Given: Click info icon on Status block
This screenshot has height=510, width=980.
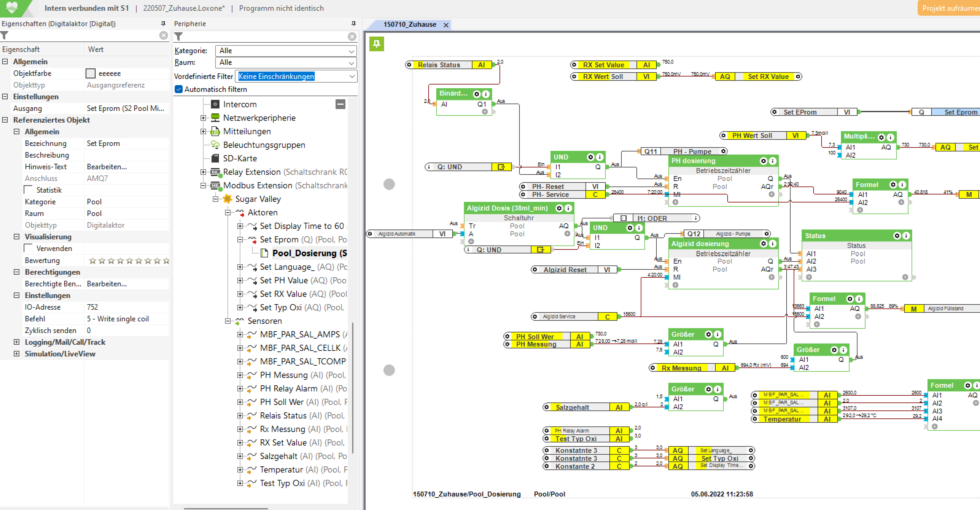Looking at the screenshot, I should pyautogui.click(x=906, y=236).
